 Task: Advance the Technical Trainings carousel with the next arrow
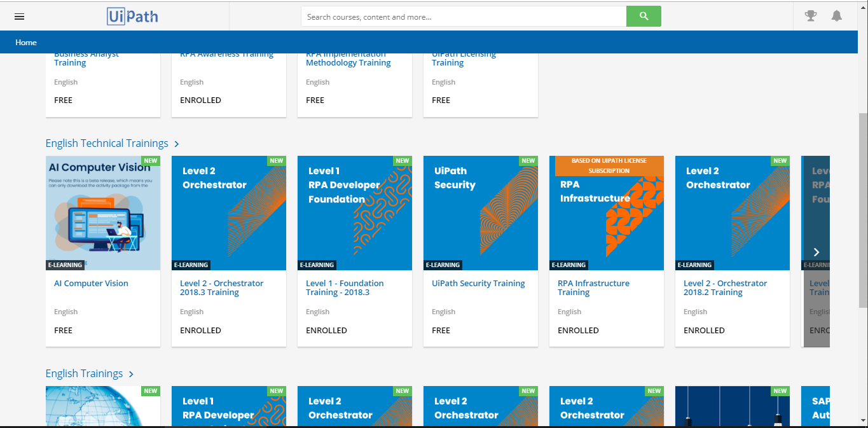(816, 252)
